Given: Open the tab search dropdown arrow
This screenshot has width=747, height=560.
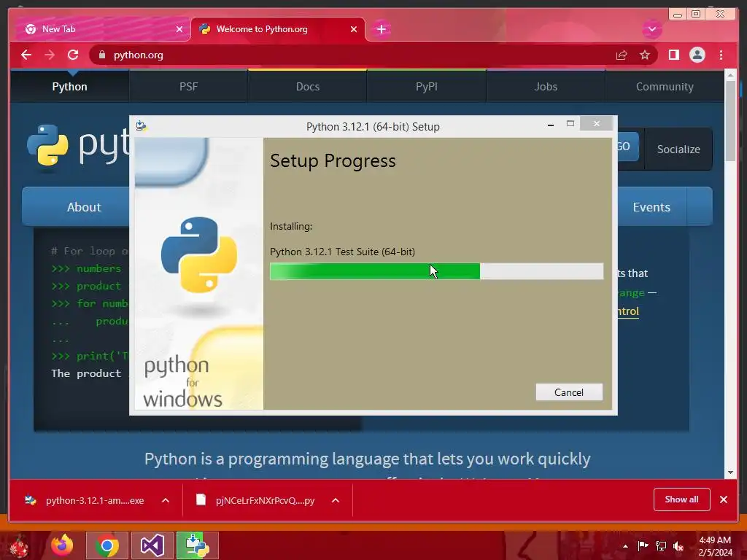Looking at the screenshot, I should 652,29.
